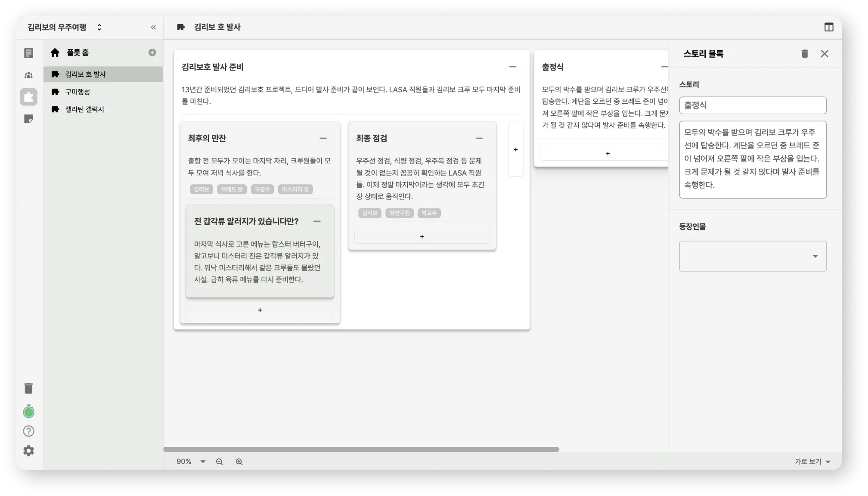Click the 스토리 블록 panel heading
Screen dimensions: 868x496
click(x=704, y=54)
